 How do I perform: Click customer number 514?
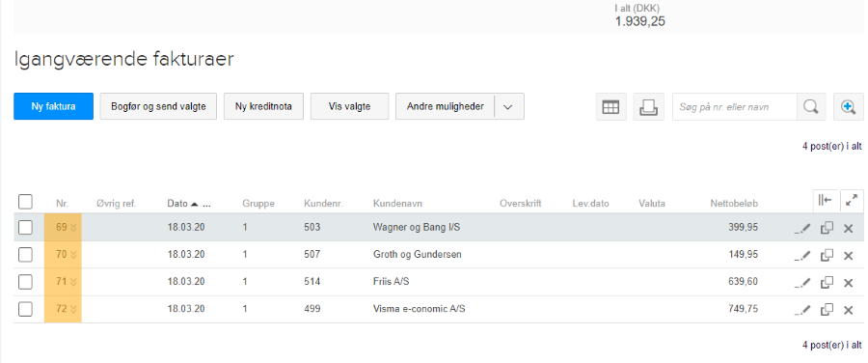point(312,282)
